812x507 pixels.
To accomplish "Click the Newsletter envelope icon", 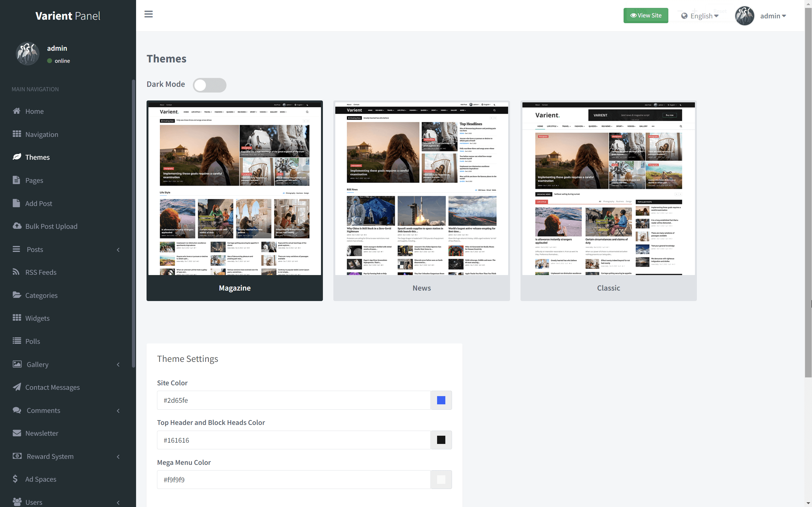I will click(x=16, y=433).
